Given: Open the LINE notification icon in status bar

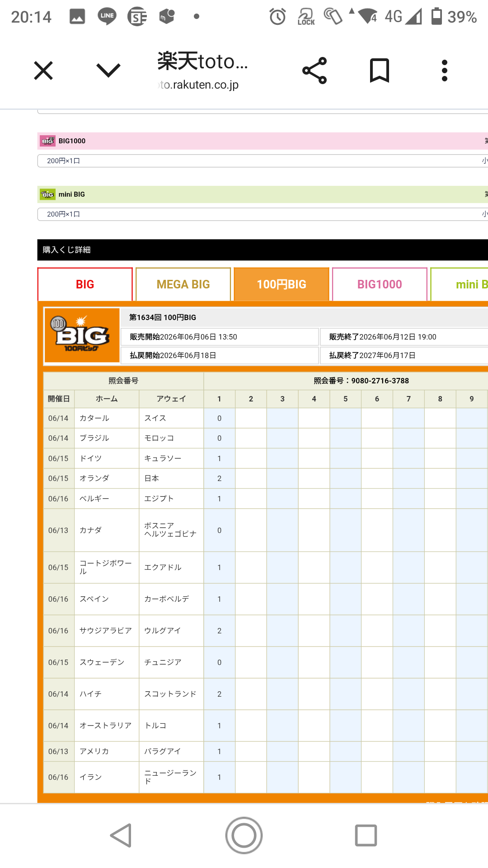Looking at the screenshot, I should (x=107, y=17).
